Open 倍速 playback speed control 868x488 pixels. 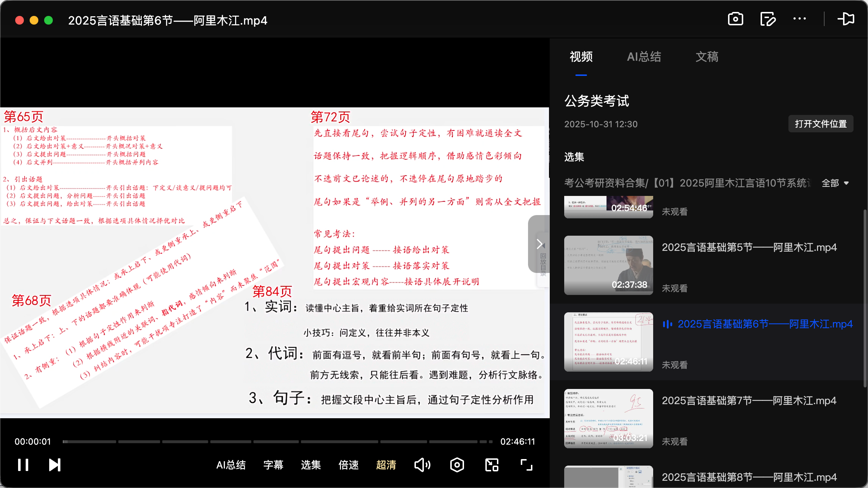click(348, 465)
